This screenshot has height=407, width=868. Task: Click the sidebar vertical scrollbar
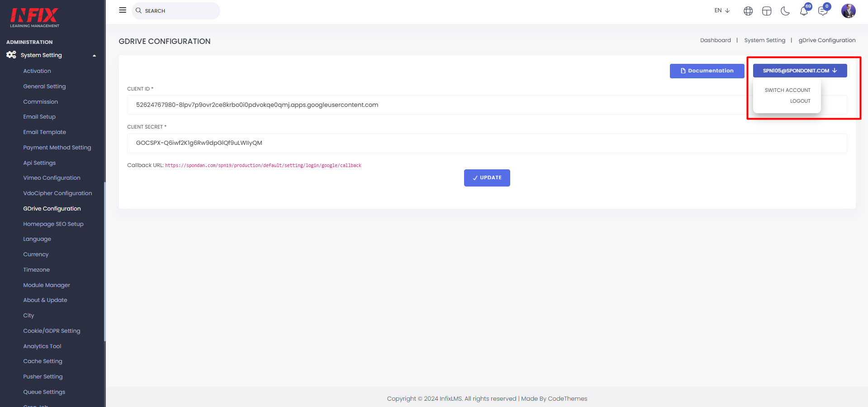(x=105, y=261)
